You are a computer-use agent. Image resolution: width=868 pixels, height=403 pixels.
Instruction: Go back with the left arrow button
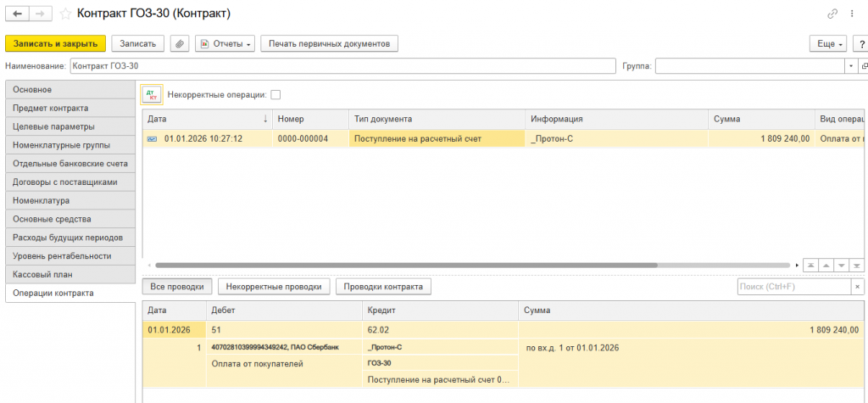17,14
